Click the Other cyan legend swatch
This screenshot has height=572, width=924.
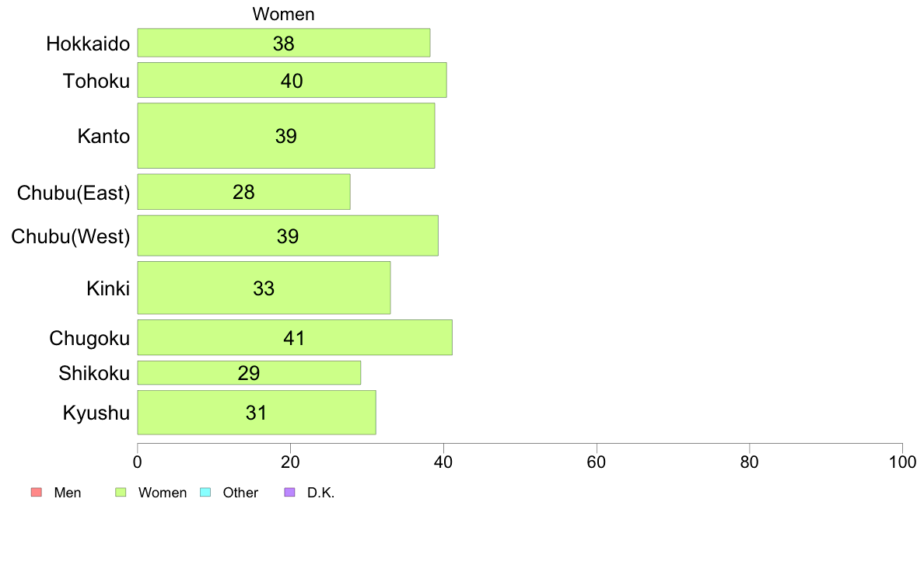coord(205,492)
